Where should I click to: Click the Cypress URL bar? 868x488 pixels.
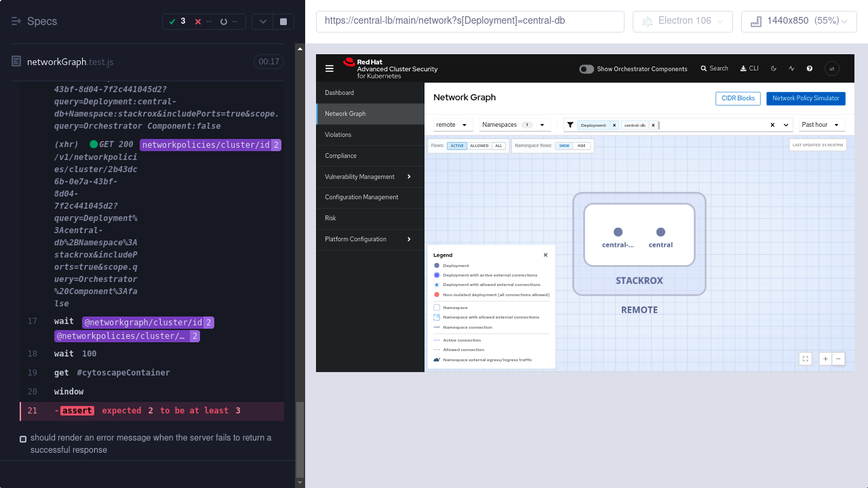tap(470, 21)
